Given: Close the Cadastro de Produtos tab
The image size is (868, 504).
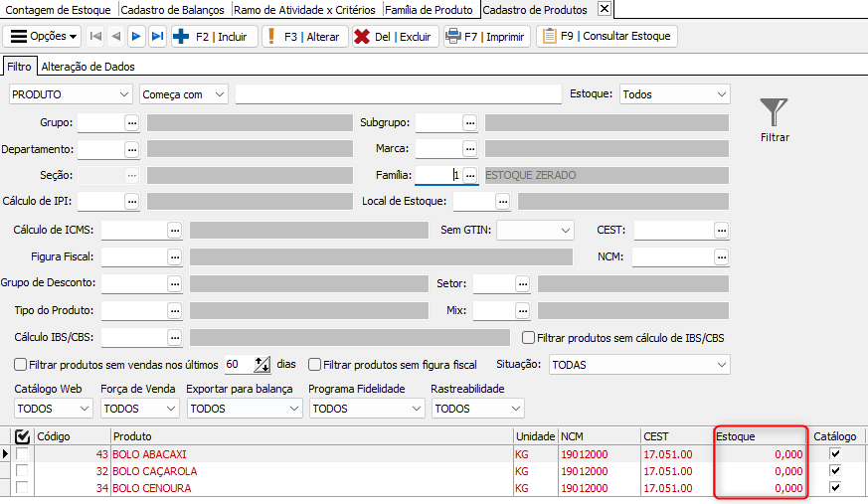Looking at the screenshot, I should pyautogui.click(x=604, y=9).
